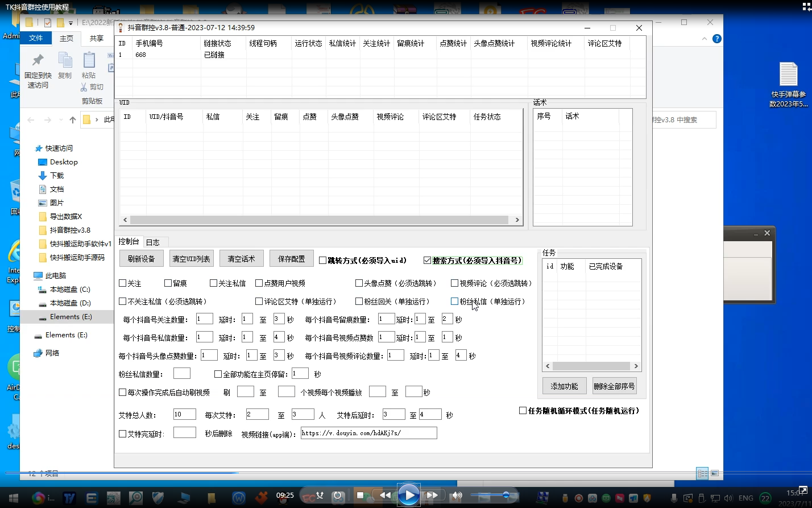The width and height of the screenshot is (812, 508).
Task: Click the 刷新设备 button
Action: click(x=141, y=259)
